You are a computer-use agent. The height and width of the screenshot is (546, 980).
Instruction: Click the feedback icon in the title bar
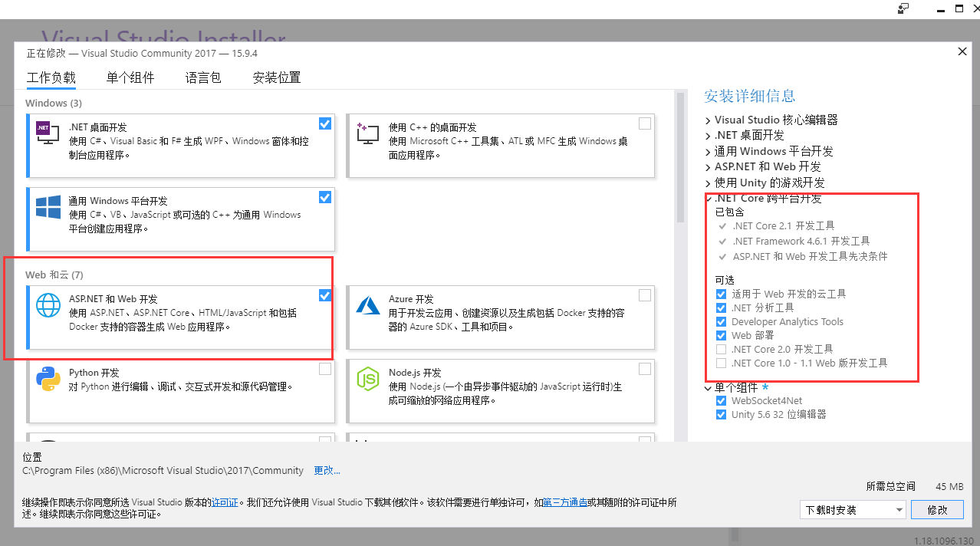(x=903, y=8)
